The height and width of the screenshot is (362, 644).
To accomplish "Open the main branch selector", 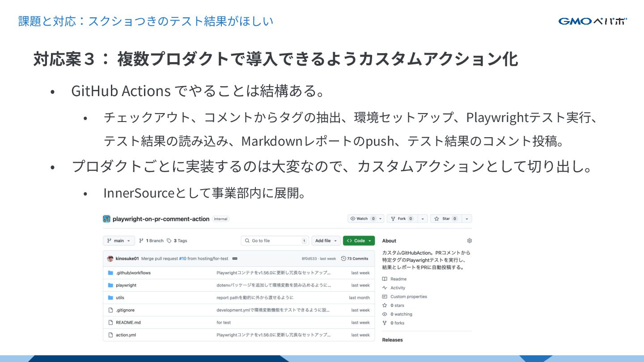I will point(119,240).
